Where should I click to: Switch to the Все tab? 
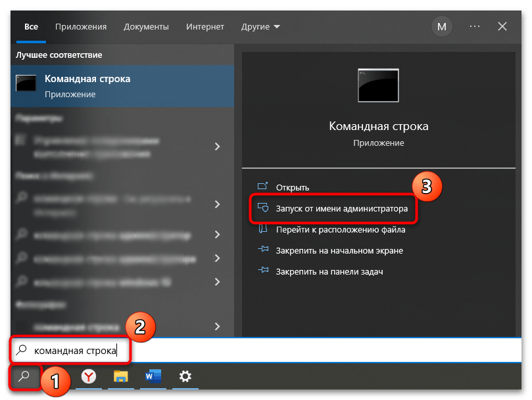[x=32, y=27]
